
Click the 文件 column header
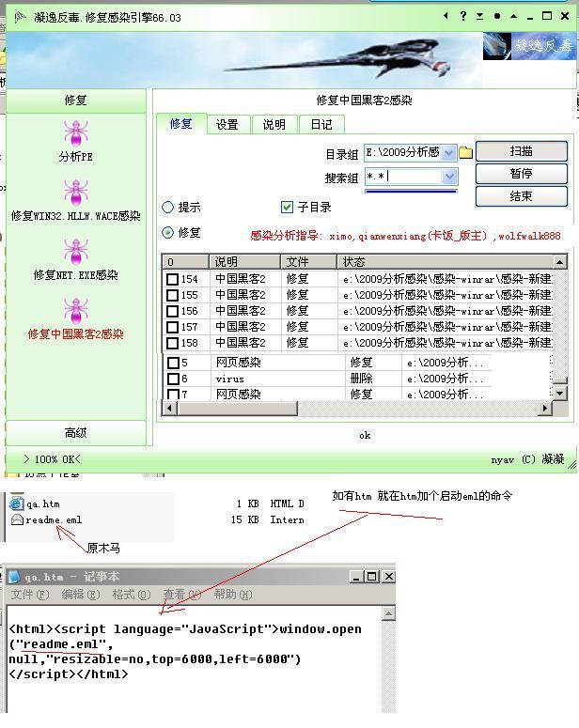(308, 262)
